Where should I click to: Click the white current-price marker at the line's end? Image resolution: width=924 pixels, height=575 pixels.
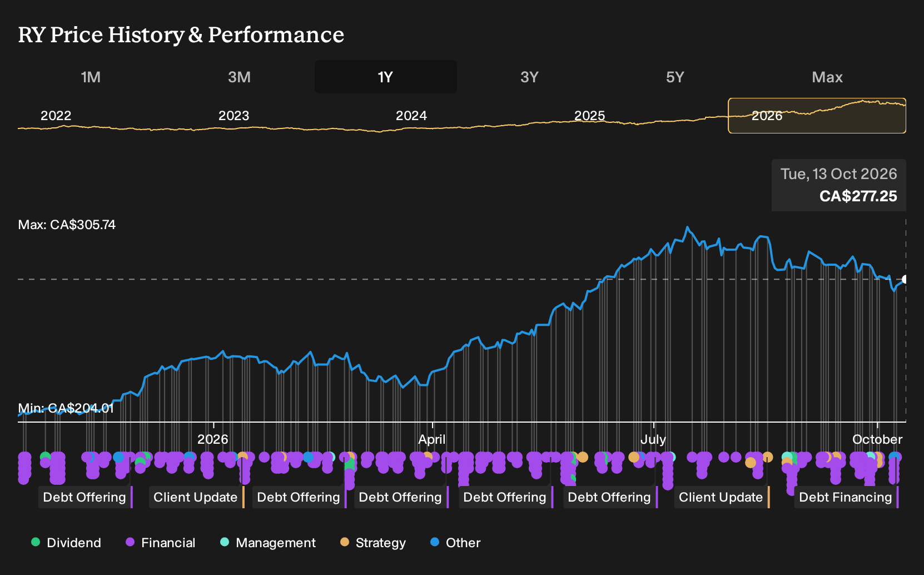click(905, 279)
